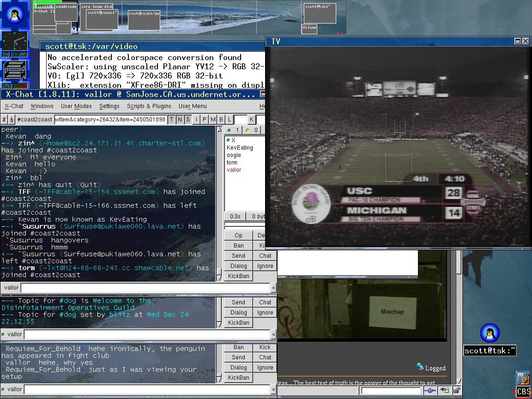
Task: Toggle the P channel mode button
Action: pyautogui.click(x=205, y=120)
